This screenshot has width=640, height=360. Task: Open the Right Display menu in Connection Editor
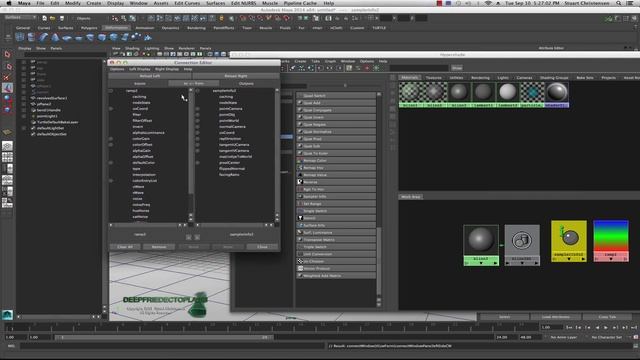tap(167, 69)
